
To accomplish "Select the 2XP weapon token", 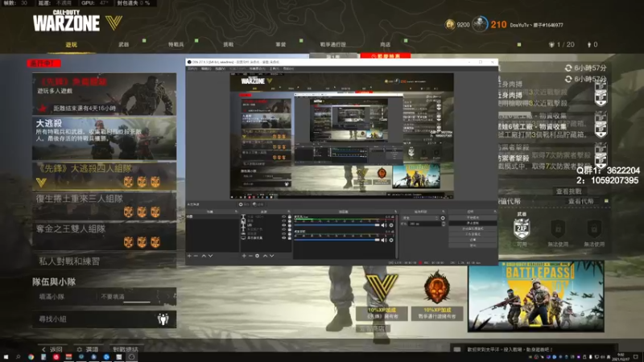I will pyautogui.click(x=522, y=228).
